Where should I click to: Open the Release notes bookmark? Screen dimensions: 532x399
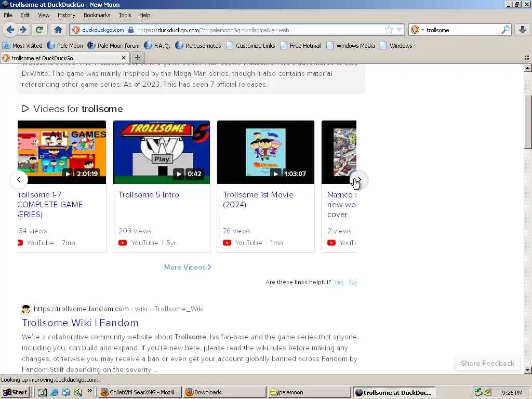tap(198, 46)
